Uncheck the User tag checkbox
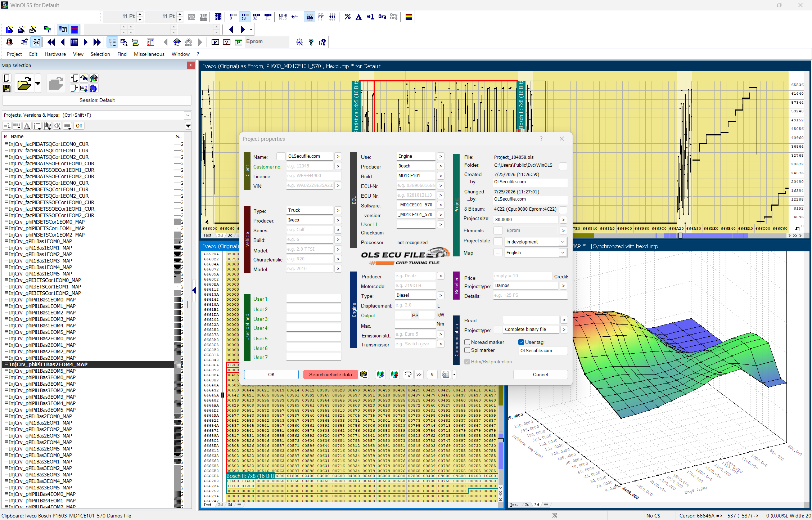This screenshot has width=812, height=520. point(521,342)
